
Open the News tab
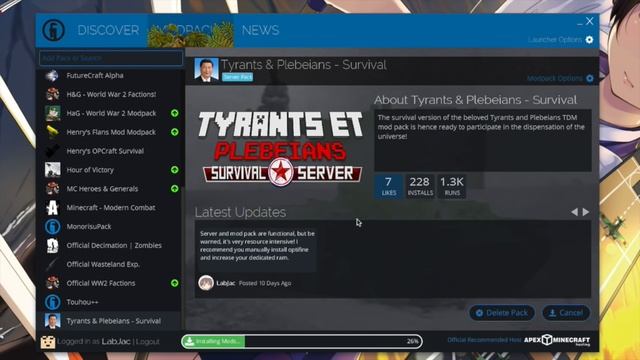pos(260,30)
